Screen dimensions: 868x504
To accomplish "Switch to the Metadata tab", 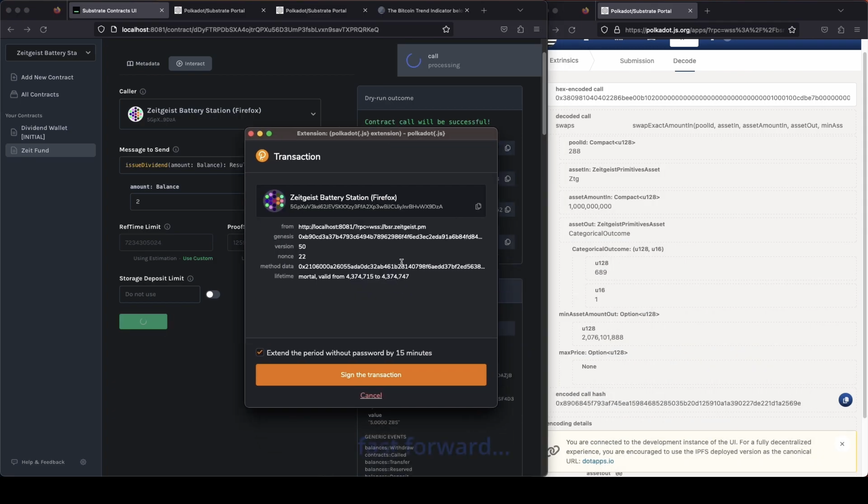I will tap(143, 63).
